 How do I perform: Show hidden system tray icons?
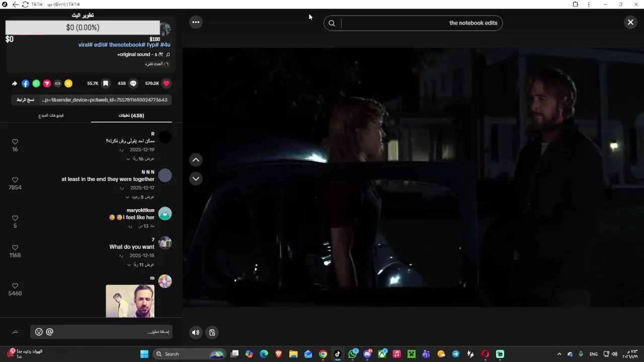(x=559, y=354)
